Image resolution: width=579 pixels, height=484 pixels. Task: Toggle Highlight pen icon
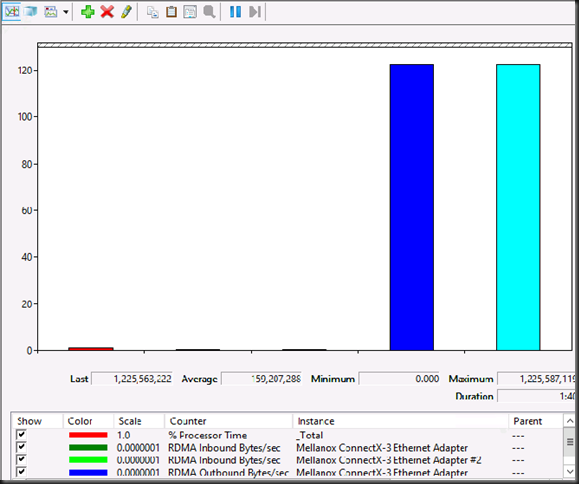pyautogui.click(x=126, y=11)
